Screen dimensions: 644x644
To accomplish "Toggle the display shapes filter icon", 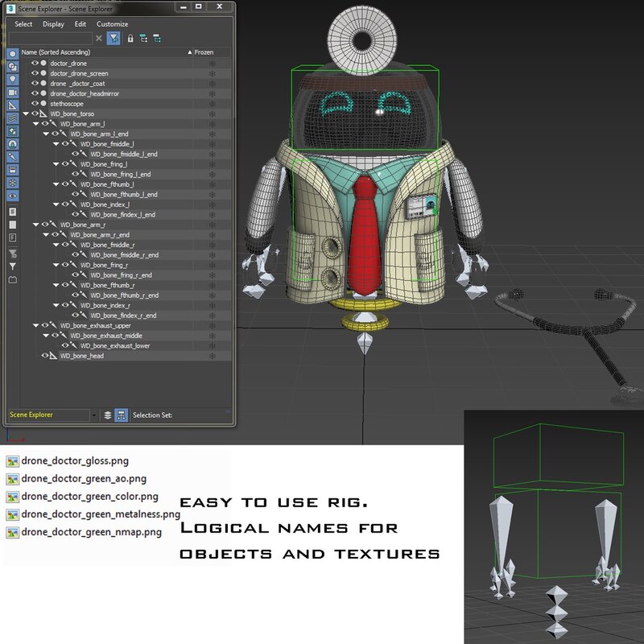I will [13, 67].
